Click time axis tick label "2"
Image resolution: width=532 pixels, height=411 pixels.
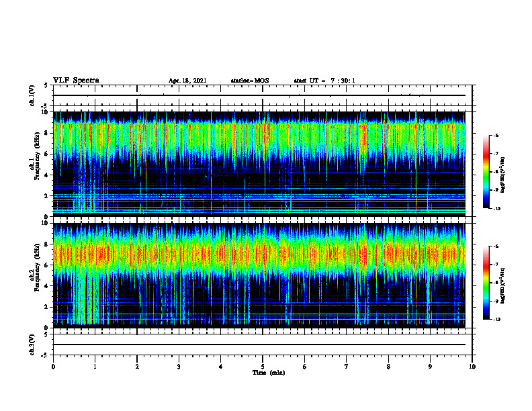pyautogui.click(x=137, y=367)
